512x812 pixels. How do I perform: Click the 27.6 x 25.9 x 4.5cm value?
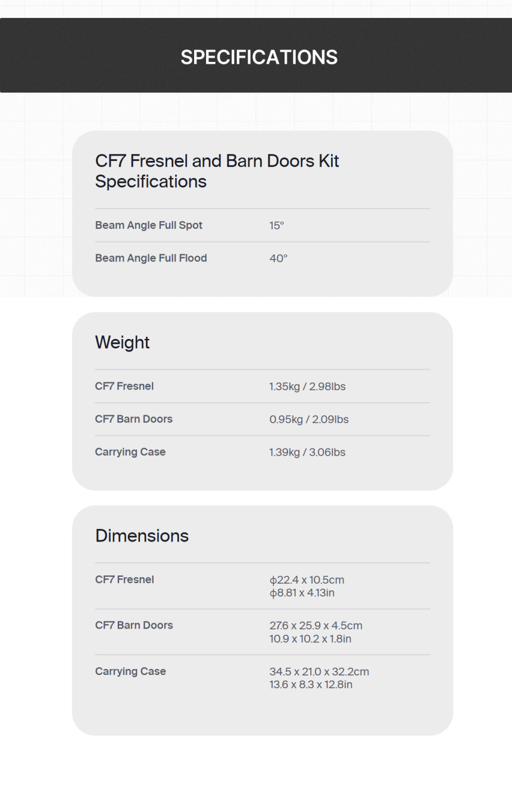pyautogui.click(x=316, y=626)
